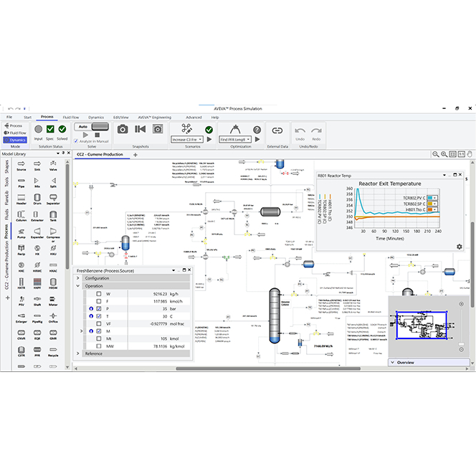
Task: Run the selected optimization
Action: (x=257, y=139)
